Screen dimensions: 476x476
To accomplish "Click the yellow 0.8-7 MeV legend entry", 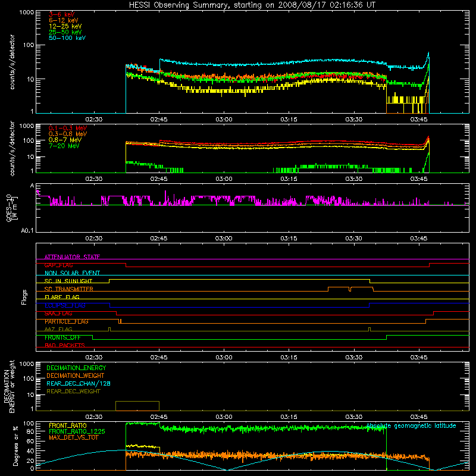I will coord(65,140).
